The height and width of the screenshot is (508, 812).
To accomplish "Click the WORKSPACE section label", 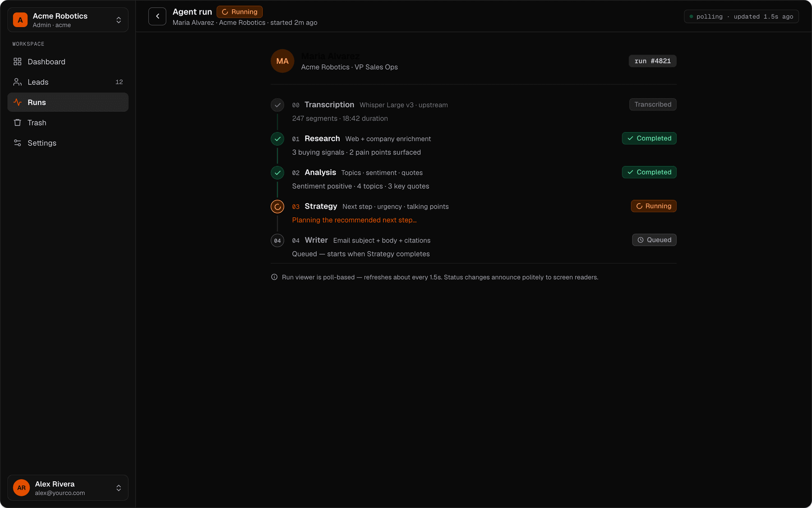I will [x=28, y=44].
